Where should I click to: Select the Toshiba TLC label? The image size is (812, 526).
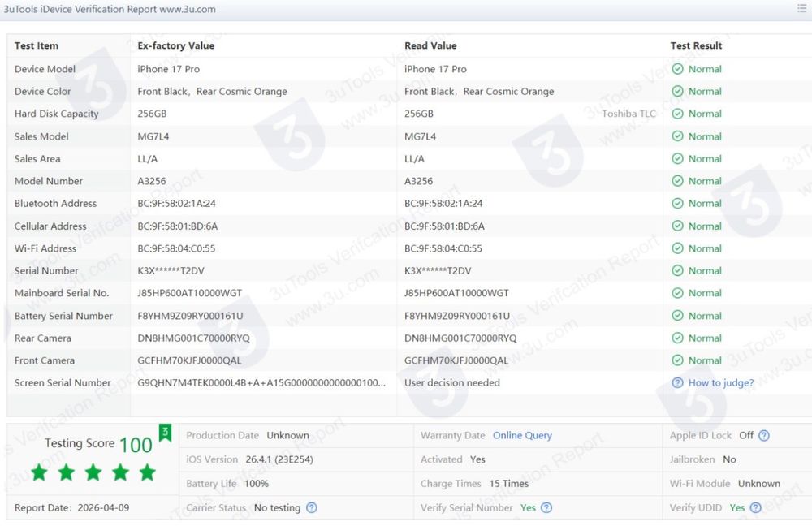[628, 114]
